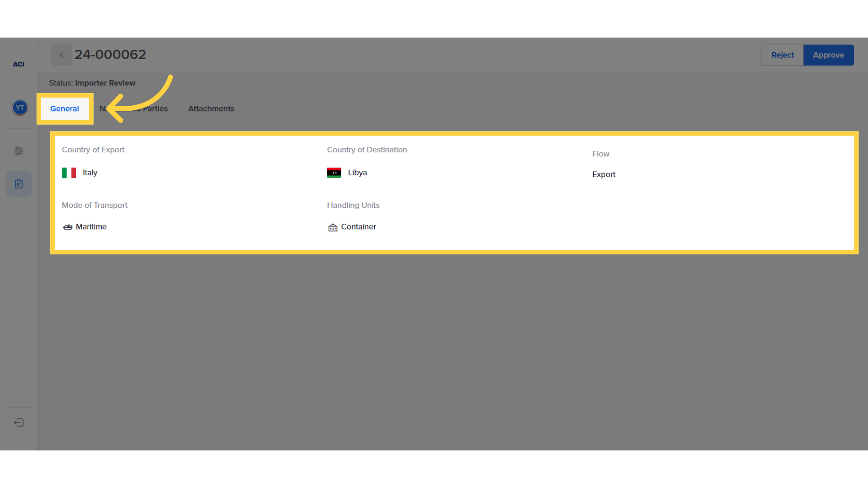
Task: Click the Reject button
Action: click(x=782, y=55)
